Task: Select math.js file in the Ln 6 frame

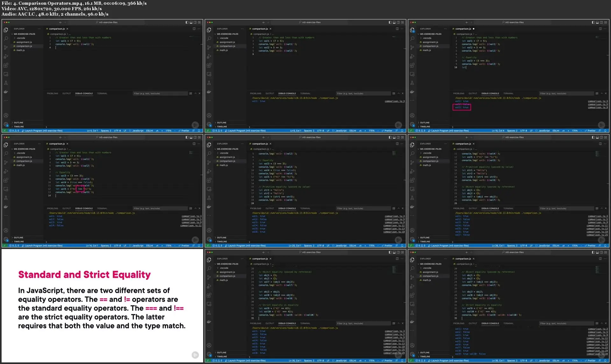Action: (x=224, y=50)
